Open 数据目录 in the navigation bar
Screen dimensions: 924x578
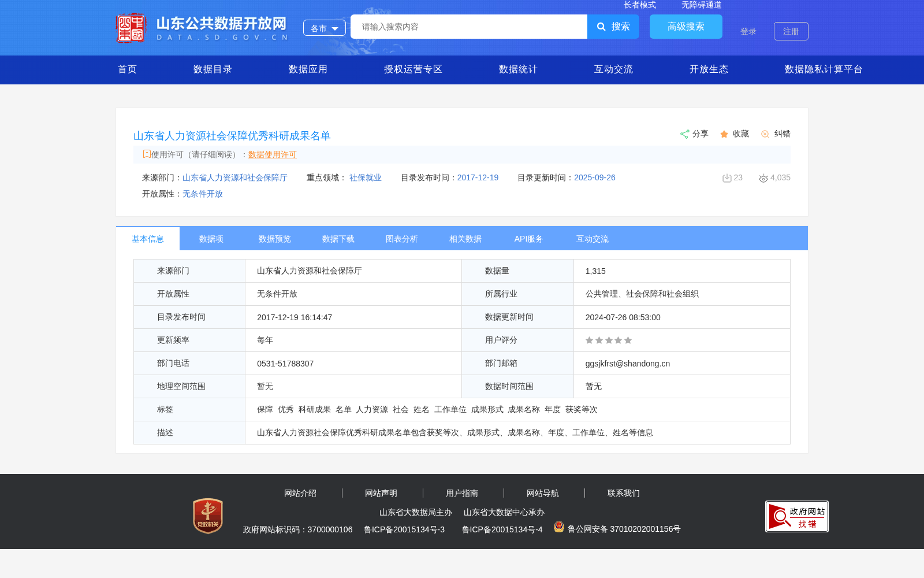(x=213, y=69)
